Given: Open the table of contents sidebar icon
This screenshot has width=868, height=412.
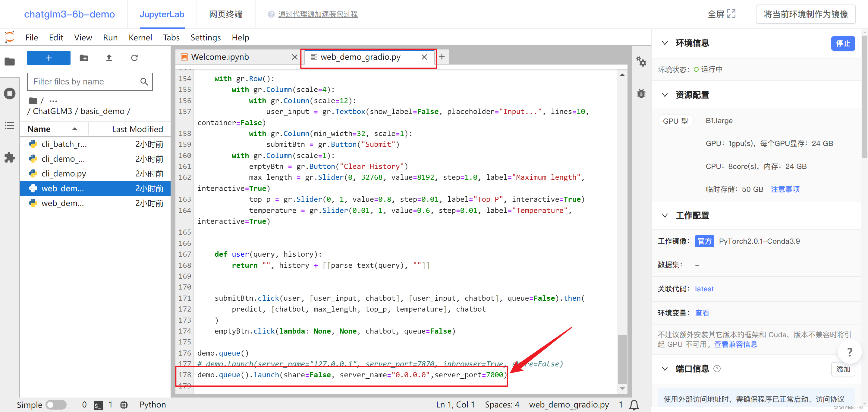Looking at the screenshot, I should 9,126.
